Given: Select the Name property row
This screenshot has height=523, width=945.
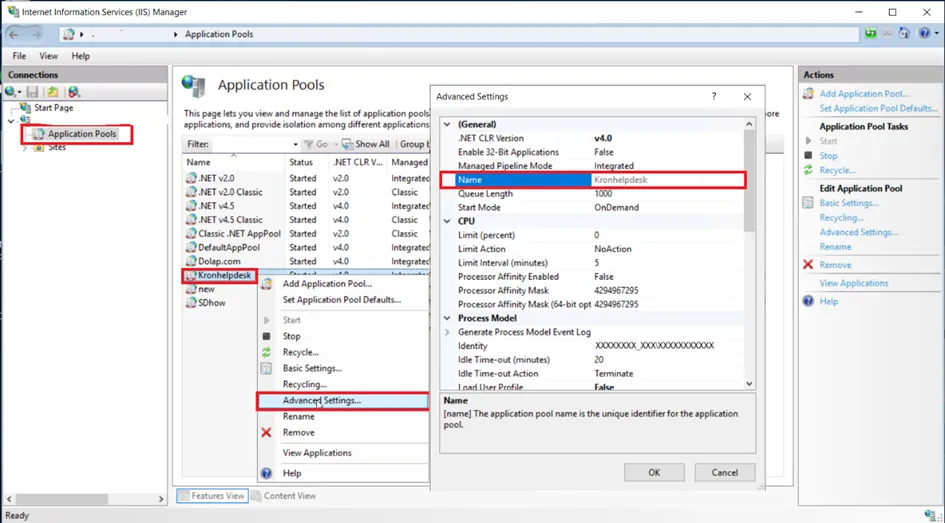Looking at the screenshot, I should tap(593, 180).
